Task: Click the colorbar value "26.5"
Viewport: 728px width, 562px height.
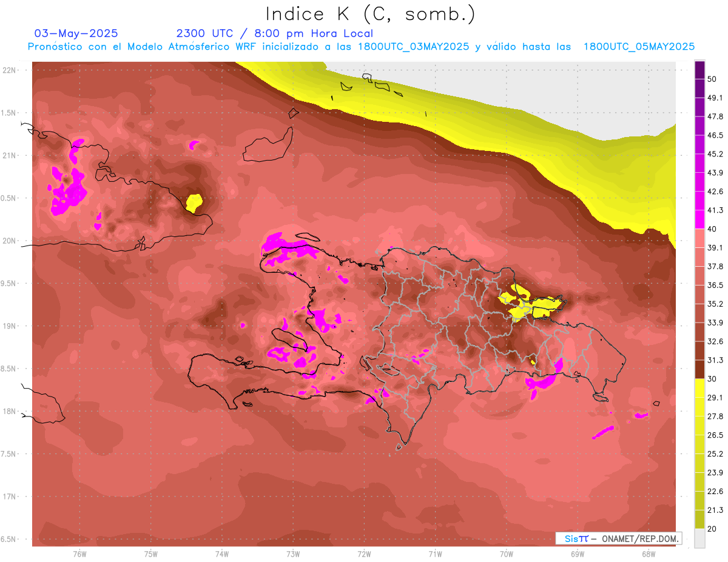Action: (x=715, y=435)
